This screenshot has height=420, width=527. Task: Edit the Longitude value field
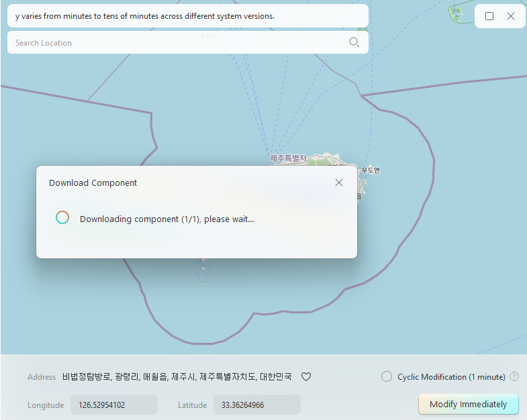tap(114, 405)
